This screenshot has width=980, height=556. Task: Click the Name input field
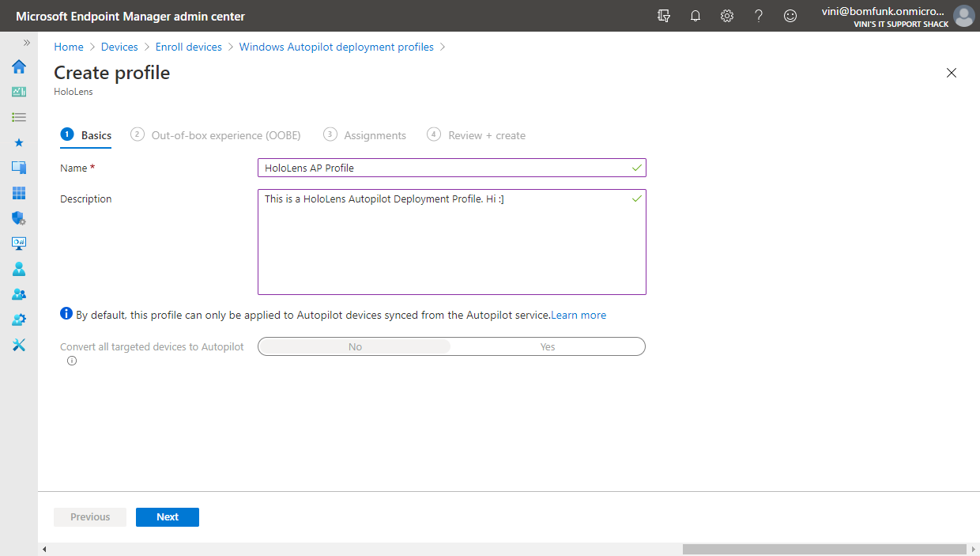(452, 168)
